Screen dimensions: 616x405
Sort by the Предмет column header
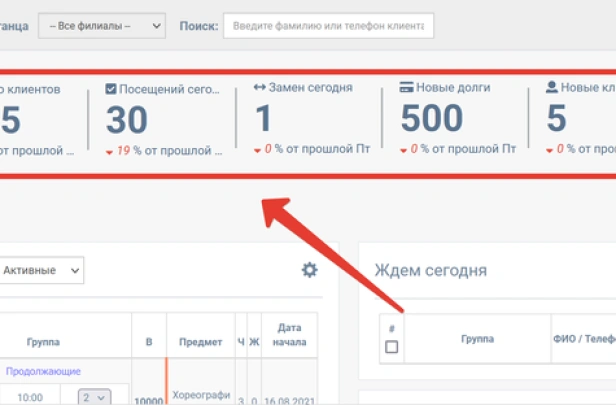pos(200,342)
